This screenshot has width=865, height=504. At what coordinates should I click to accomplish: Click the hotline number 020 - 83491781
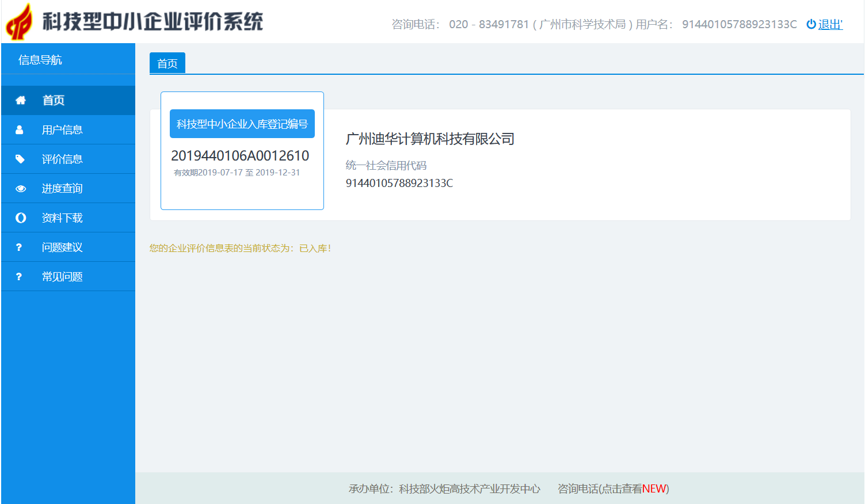(x=489, y=24)
